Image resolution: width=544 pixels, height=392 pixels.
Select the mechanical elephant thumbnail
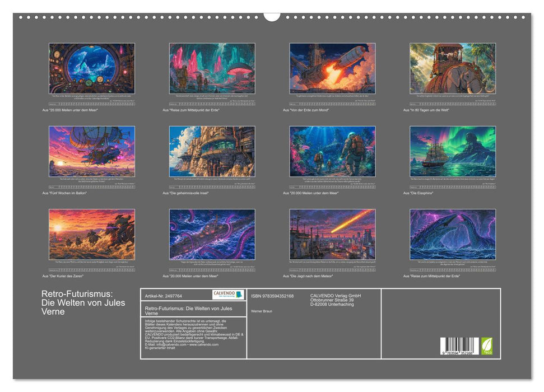click(453, 68)
